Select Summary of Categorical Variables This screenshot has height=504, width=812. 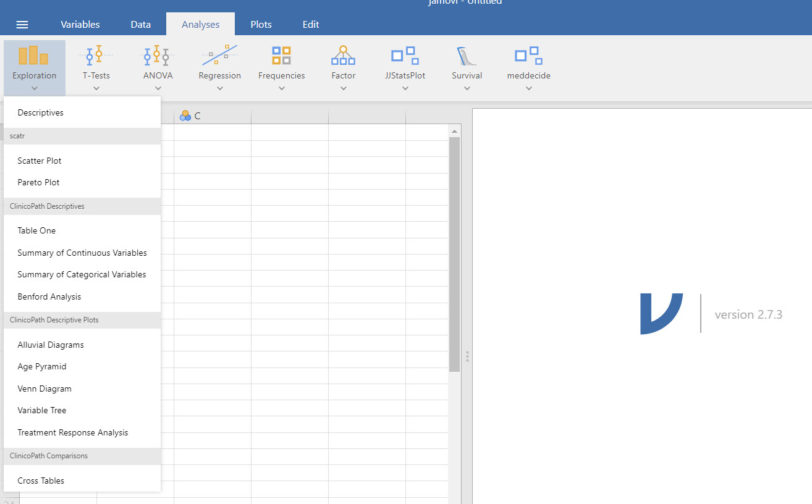[82, 274]
